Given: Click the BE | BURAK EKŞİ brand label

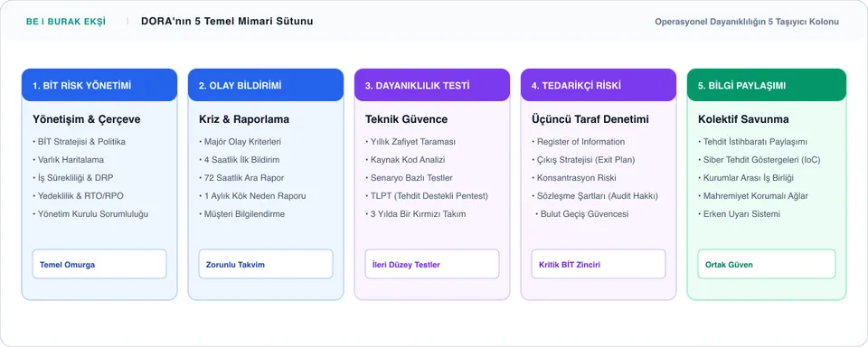Looking at the screenshot, I should 65,22.
